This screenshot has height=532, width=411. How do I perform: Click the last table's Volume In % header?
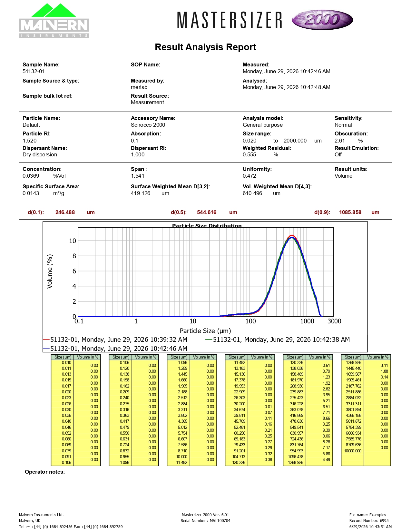(x=377, y=357)
